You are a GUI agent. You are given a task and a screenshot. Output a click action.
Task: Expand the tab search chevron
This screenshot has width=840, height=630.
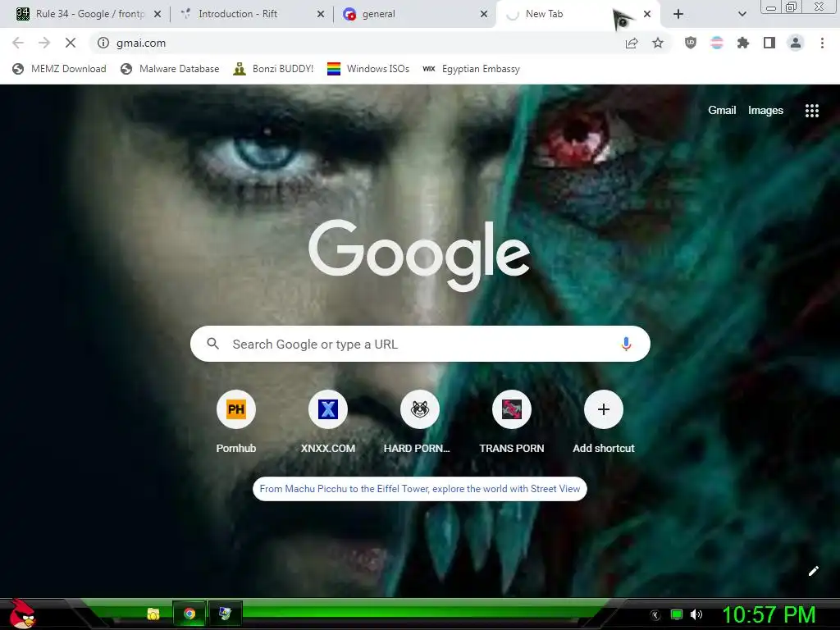pyautogui.click(x=742, y=14)
